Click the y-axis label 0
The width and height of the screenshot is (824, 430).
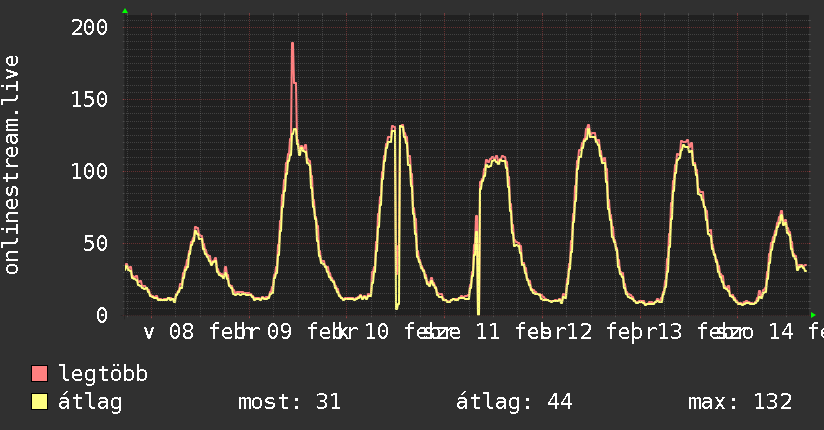(102, 315)
